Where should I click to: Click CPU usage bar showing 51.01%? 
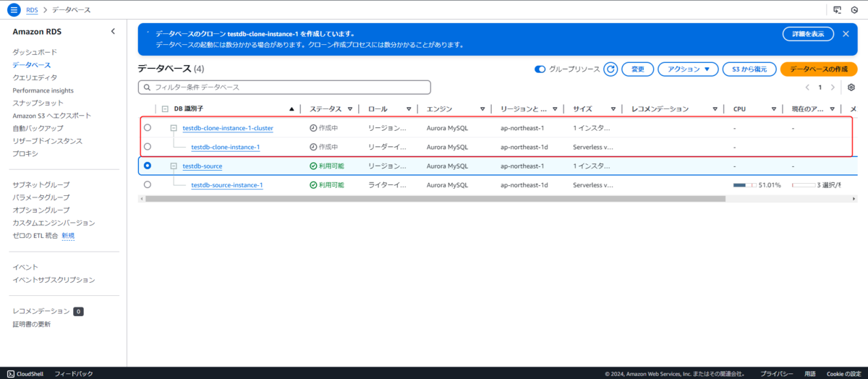click(745, 184)
